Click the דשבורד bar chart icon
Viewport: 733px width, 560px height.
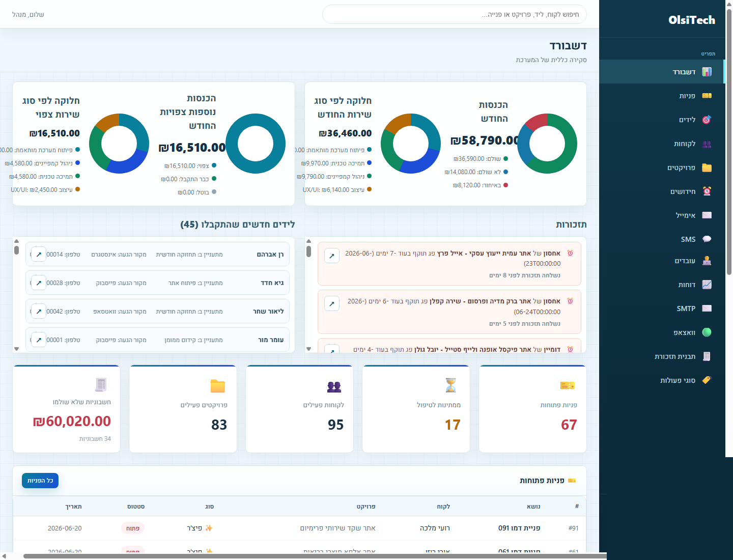(707, 72)
